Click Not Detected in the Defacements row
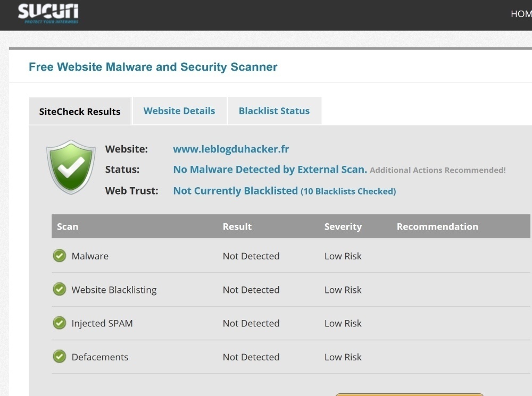Image resolution: width=532 pixels, height=396 pixels. [x=251, y=357]
